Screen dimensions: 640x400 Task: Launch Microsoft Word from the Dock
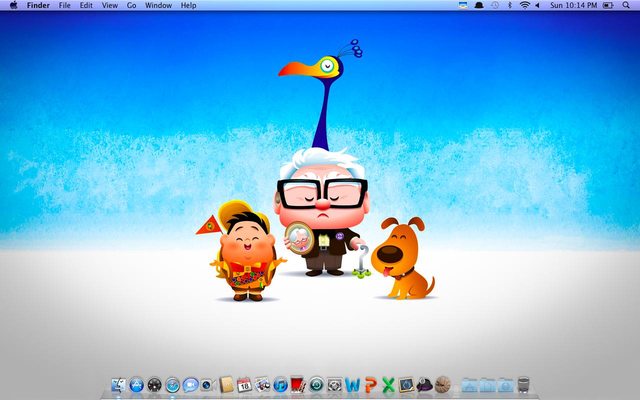[353, 385]
